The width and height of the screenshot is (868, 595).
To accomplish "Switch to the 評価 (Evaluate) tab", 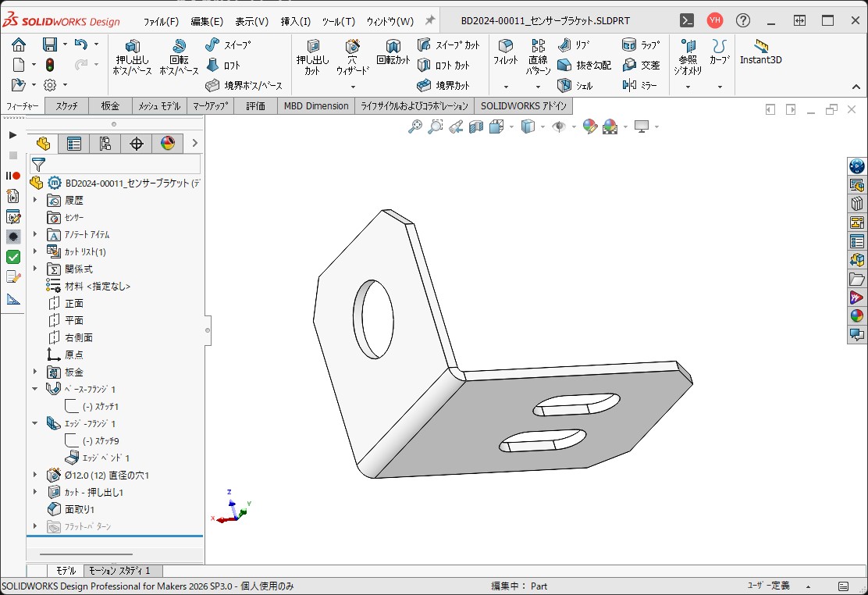I will pos(256,106).
